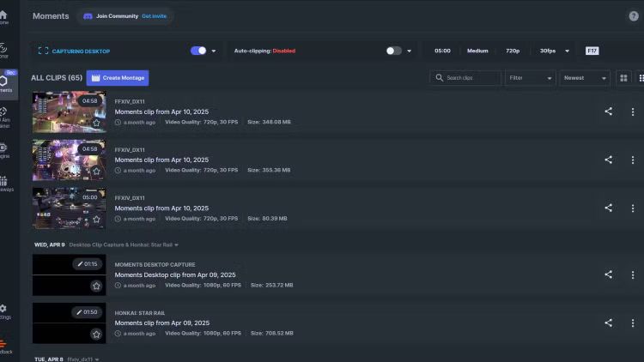
Task: Star the third FFXIV_DX11 clip as favorite
Action: [x=96, y=219]
